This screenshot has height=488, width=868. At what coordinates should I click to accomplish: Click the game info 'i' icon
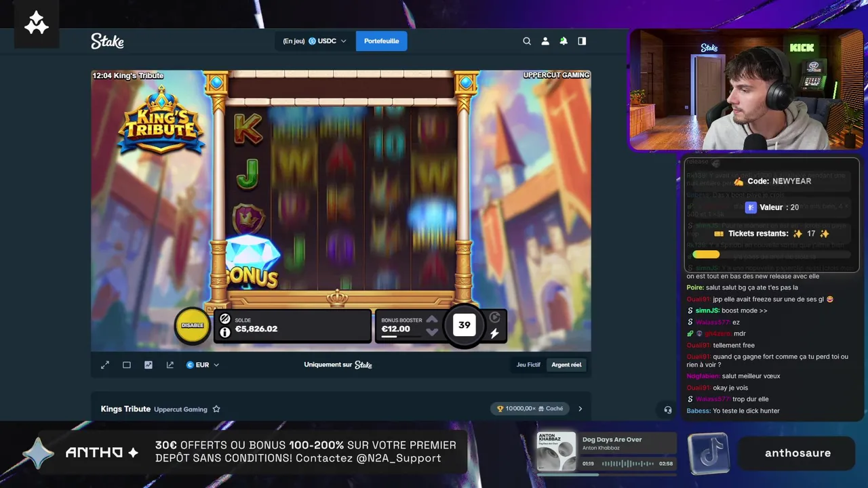[225, 333]
